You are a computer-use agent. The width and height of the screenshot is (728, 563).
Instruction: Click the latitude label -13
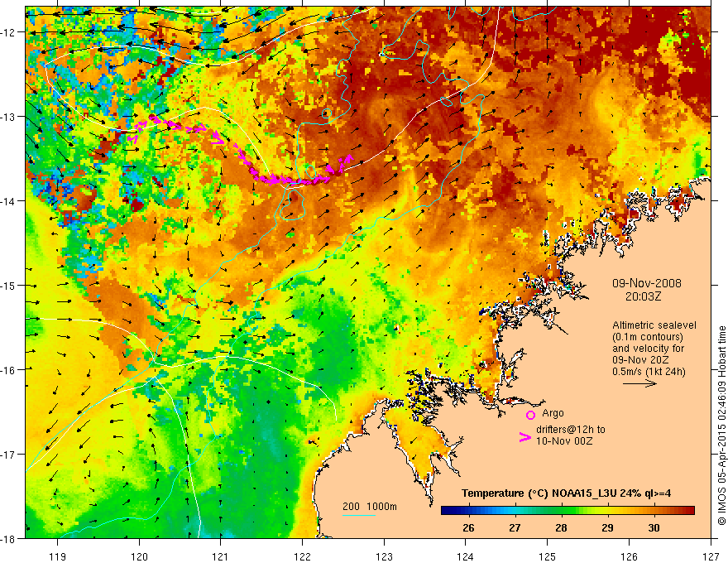pyautogui.click(x=9, y=117)
